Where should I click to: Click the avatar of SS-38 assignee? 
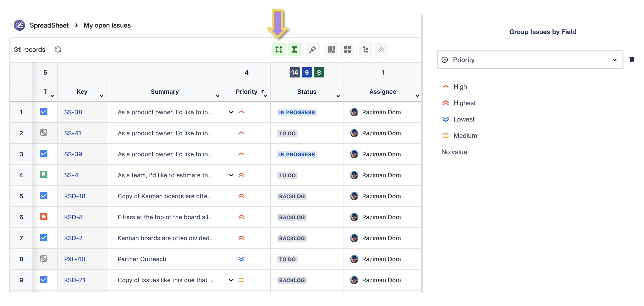tap(354, 112)
